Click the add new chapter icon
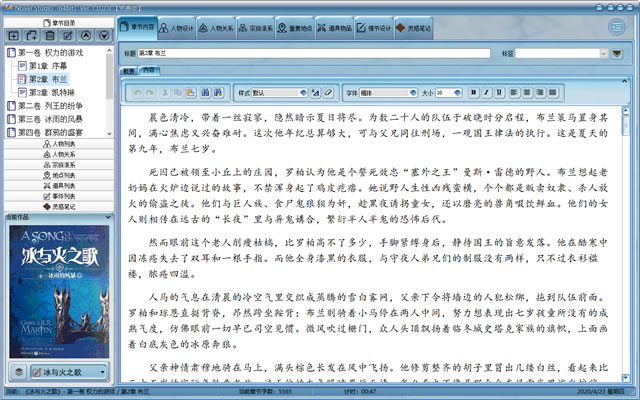The height and width of the screenshot is (400, 640). [12, 35]
